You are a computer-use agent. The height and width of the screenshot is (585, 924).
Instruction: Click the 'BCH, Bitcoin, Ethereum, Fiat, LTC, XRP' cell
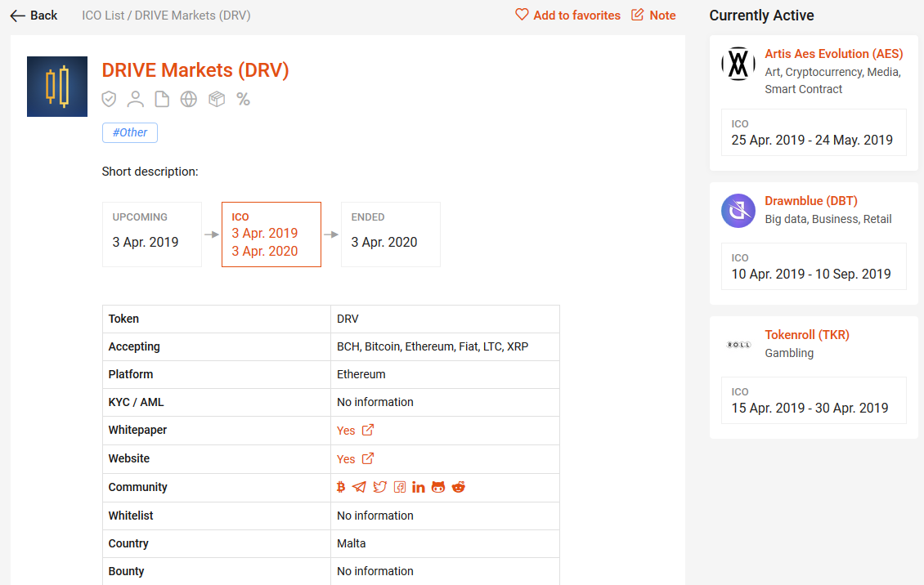[x=445, y=346]
